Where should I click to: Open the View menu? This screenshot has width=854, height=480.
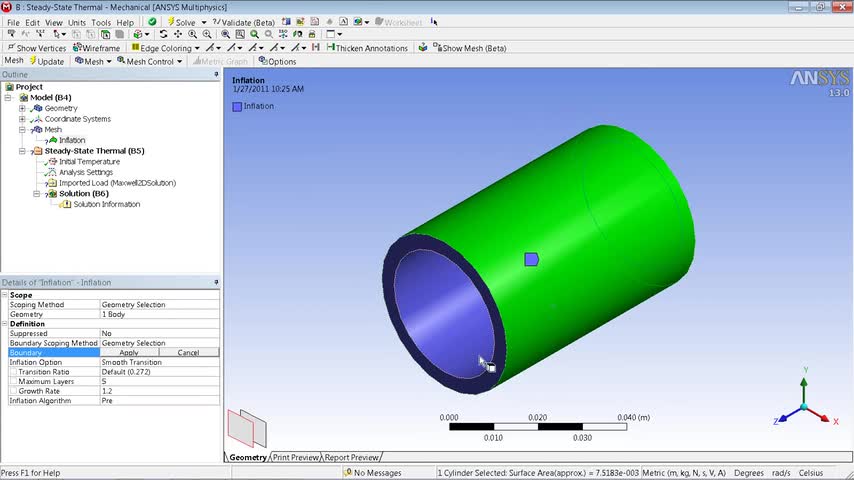pos(53,22)
